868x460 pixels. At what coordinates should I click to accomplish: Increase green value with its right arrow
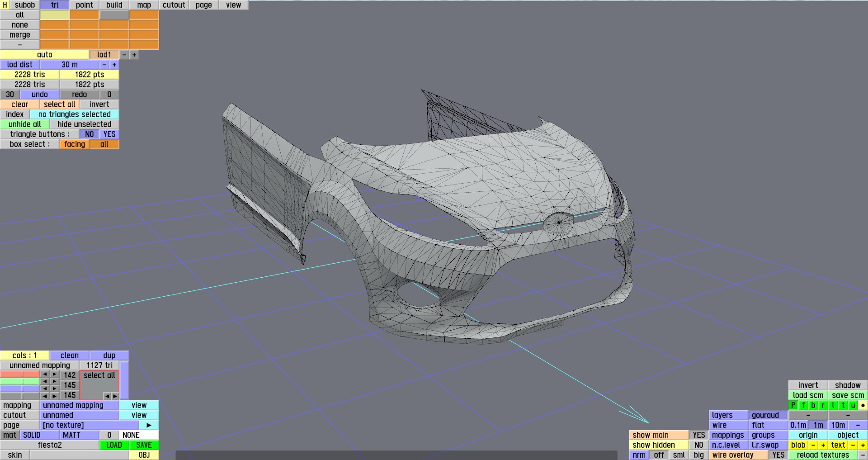[x=55, y=382]
